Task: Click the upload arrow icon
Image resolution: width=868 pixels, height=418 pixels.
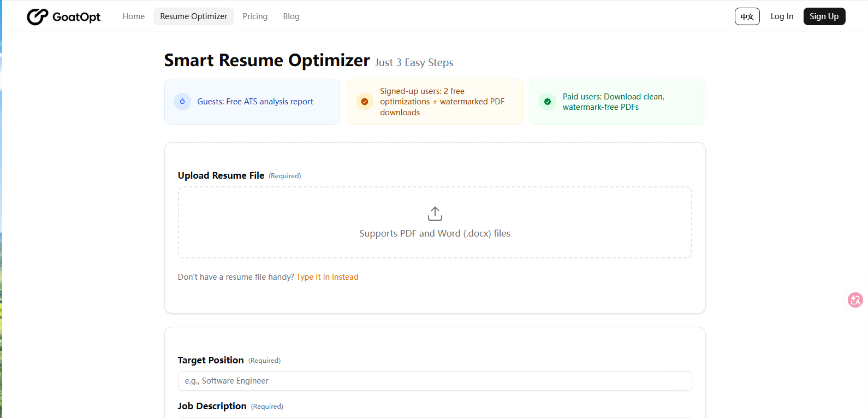Action: tap(435, 214)
